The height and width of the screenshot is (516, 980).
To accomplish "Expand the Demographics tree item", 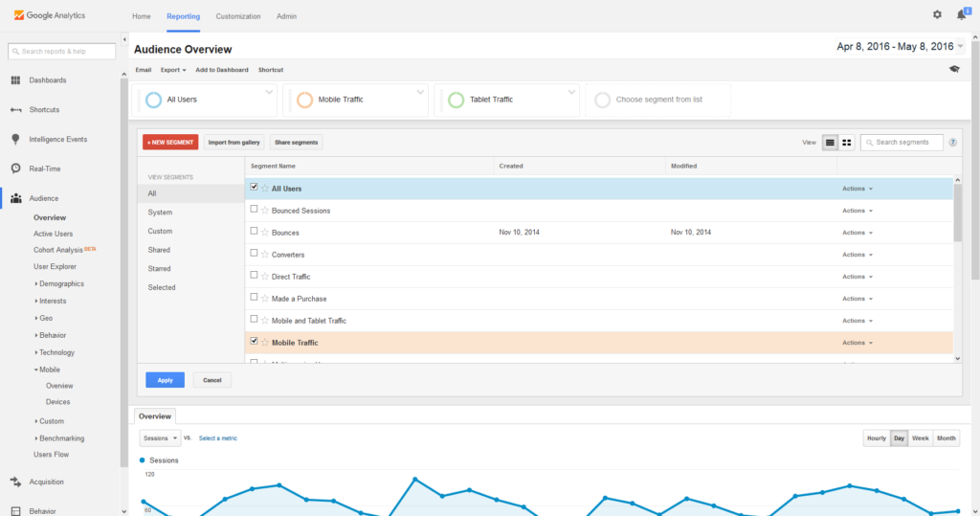I will (x=60, y=284).
